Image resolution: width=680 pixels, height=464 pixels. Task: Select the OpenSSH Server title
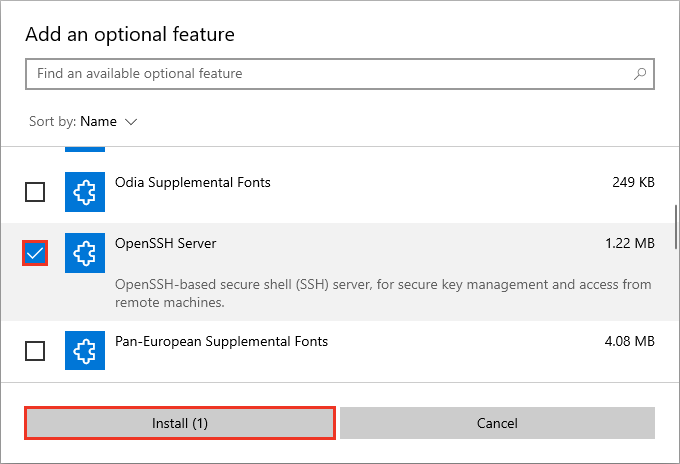pyautogui.click(x=166, y=243)
